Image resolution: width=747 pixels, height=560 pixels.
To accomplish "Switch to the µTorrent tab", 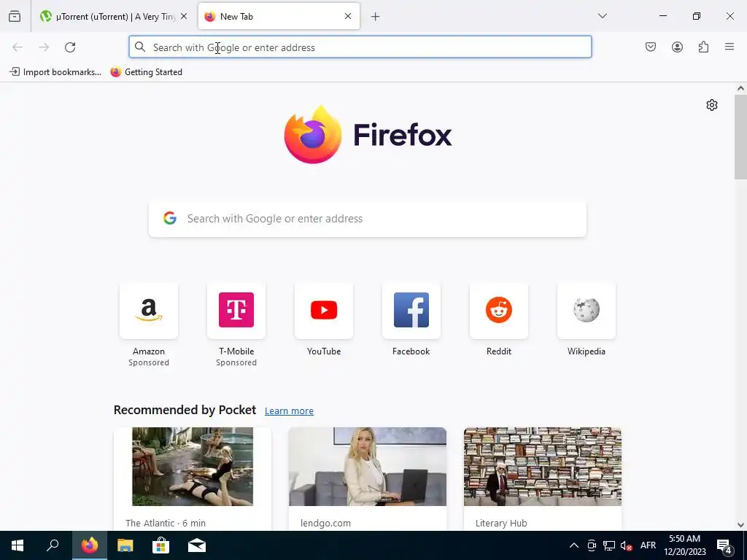I will pos(113,16).
